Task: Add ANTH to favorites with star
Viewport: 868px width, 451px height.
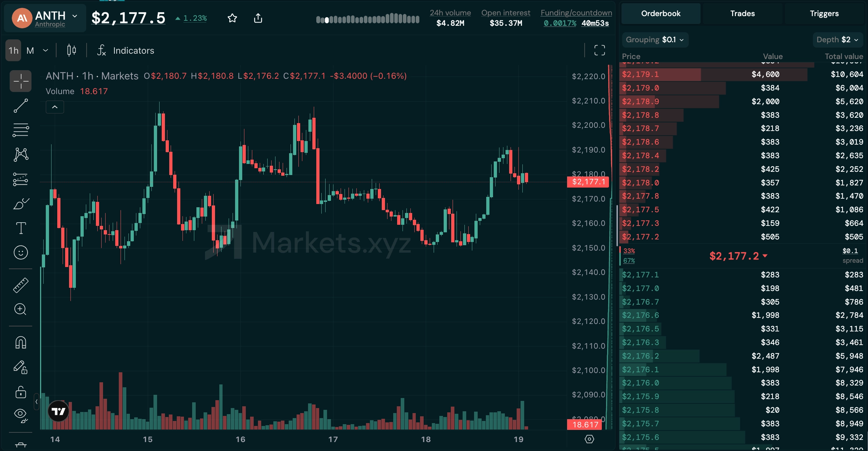Action: pyautogui.click(x=233, y=18)
